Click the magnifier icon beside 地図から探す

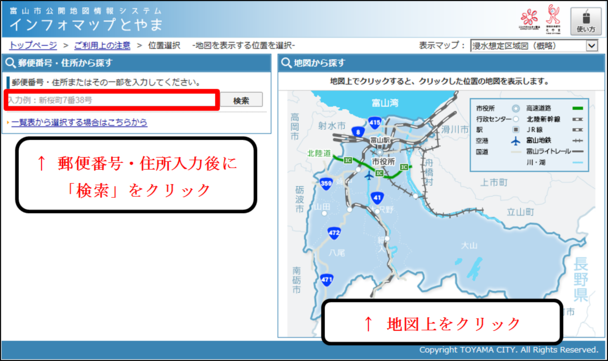(x=286, y=63)
